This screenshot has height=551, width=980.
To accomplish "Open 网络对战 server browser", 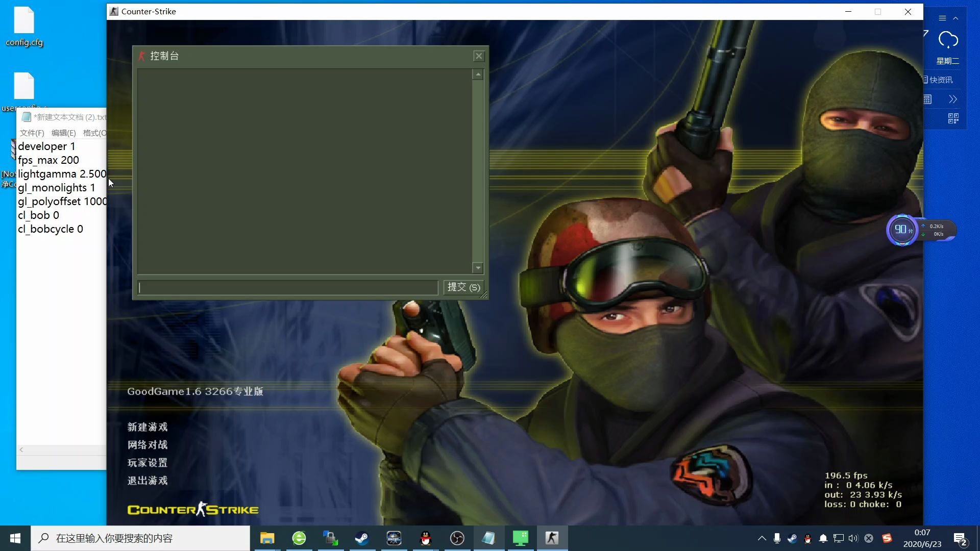I will [148, 445].
